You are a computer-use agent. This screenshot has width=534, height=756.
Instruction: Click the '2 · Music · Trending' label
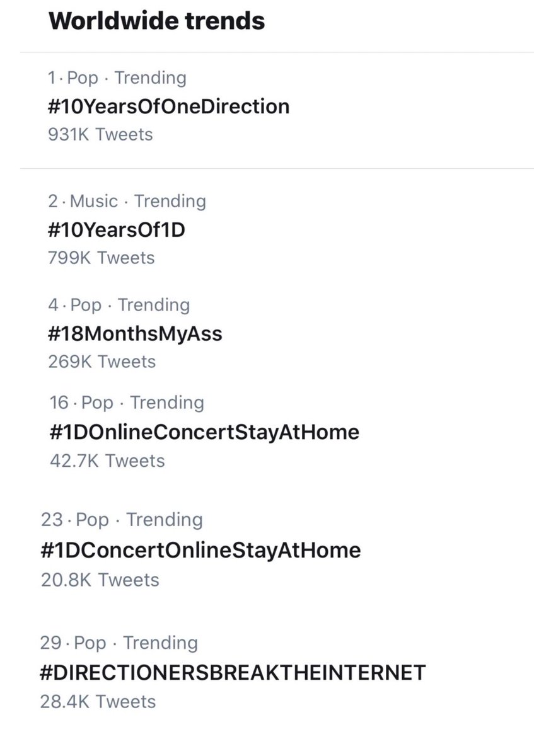(x=127, y=202)
